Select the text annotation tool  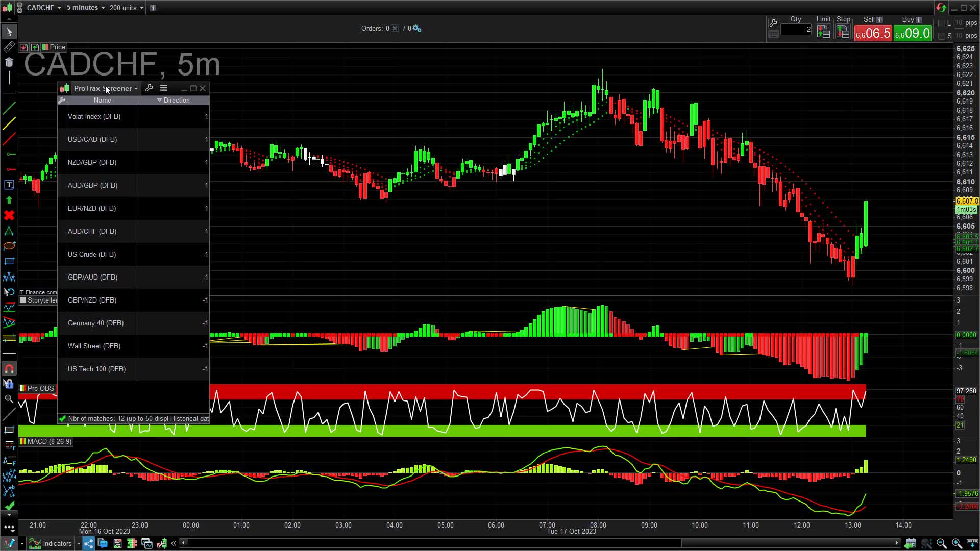click(9, 185)
